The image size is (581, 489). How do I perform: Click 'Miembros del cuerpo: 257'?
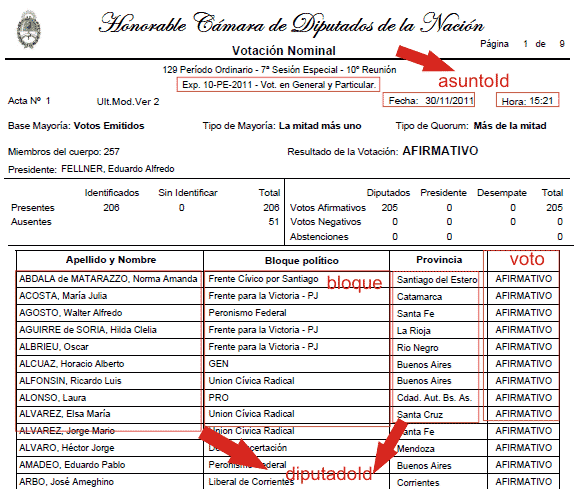pos(64,152)
